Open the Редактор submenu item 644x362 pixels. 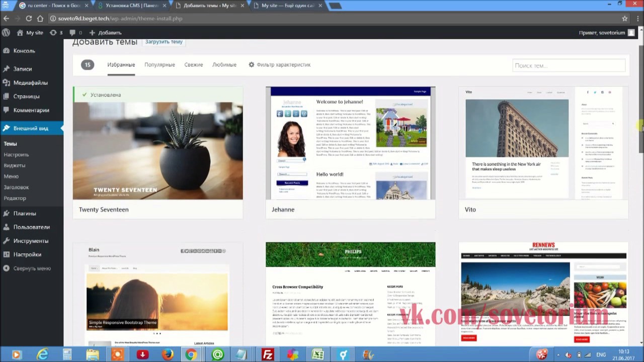[15, 199]
